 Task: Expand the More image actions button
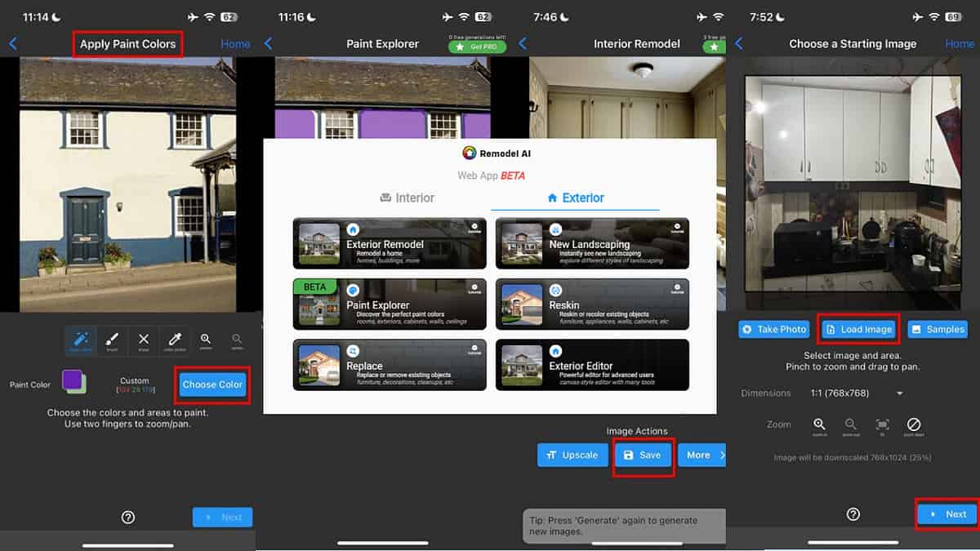[x=702, y=455]
